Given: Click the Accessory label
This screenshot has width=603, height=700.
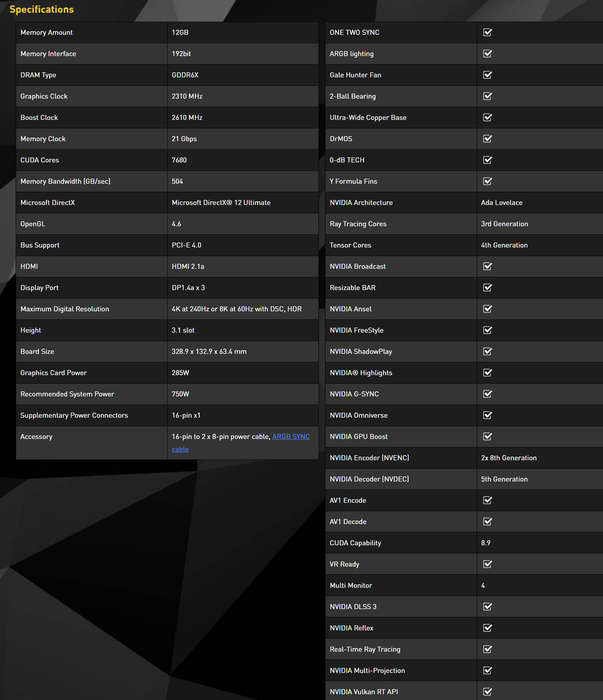Looking at the screenshot, I should click(x=36, y=437).
